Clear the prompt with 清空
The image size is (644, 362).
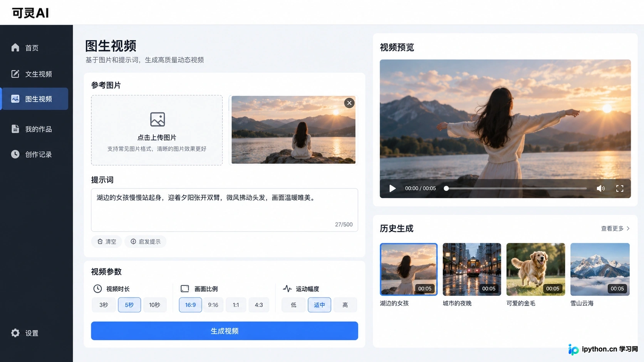(x=107, y=242)
